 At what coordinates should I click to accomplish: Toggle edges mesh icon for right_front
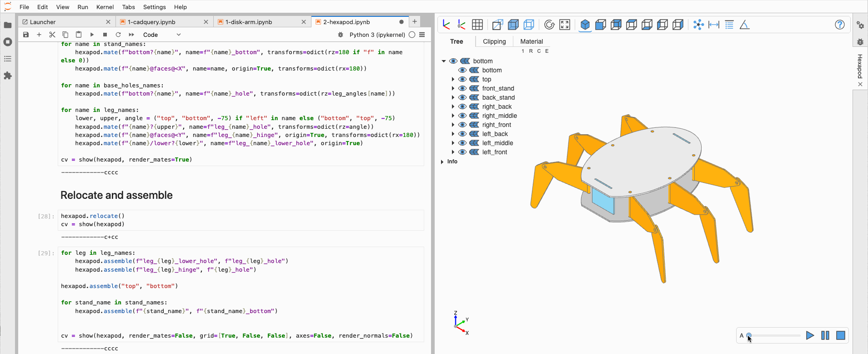[x=474, y=125]
